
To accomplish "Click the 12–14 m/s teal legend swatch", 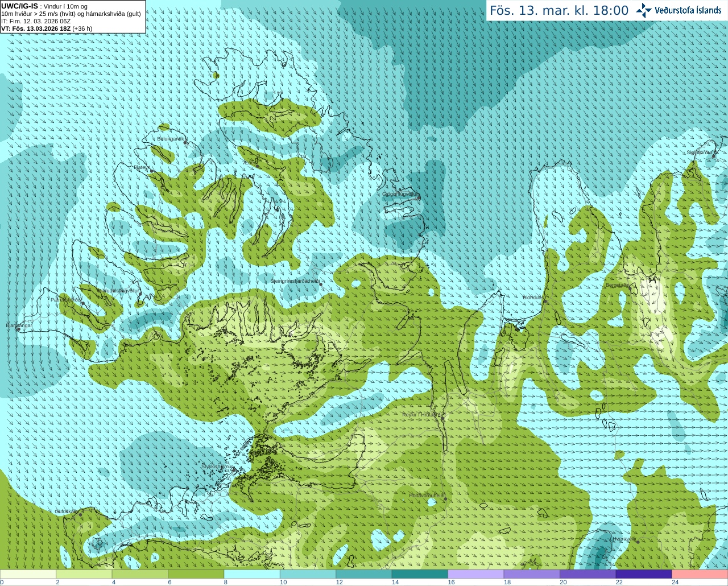I will pyautogui.click(x=364, y=574).
